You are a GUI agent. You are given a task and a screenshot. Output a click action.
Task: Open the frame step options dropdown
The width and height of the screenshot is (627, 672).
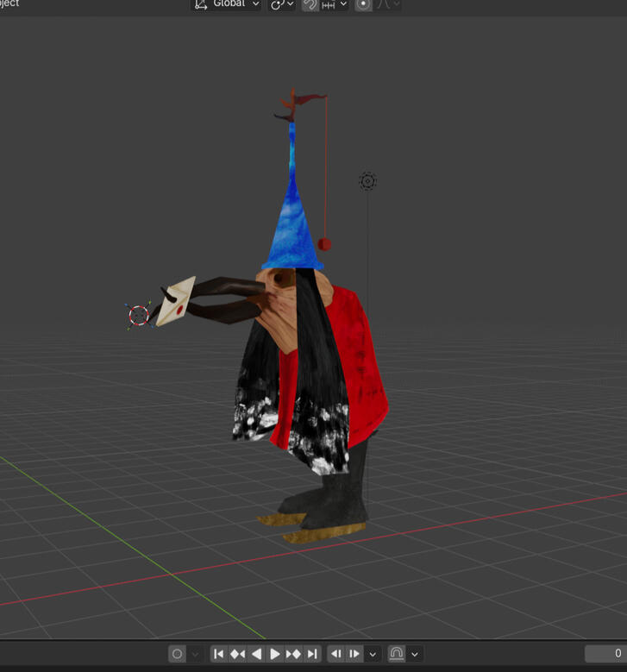[x=373, y=655]
